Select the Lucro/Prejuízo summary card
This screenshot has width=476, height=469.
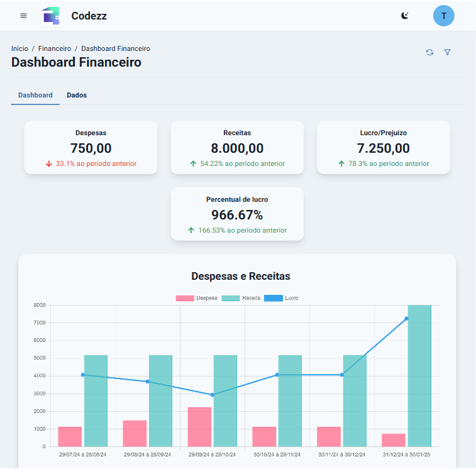point(383,147)
